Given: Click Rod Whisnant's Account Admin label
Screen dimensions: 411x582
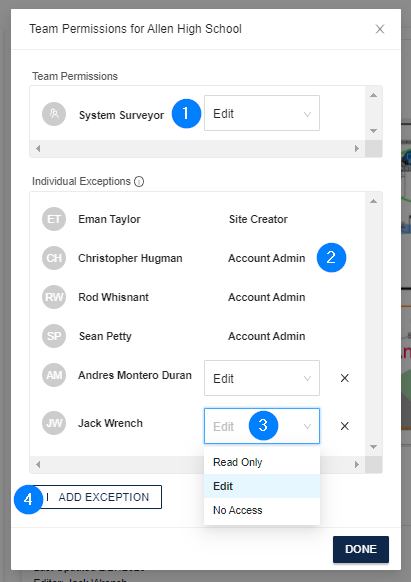Looking at the screenshot, I should coord(267,297).
